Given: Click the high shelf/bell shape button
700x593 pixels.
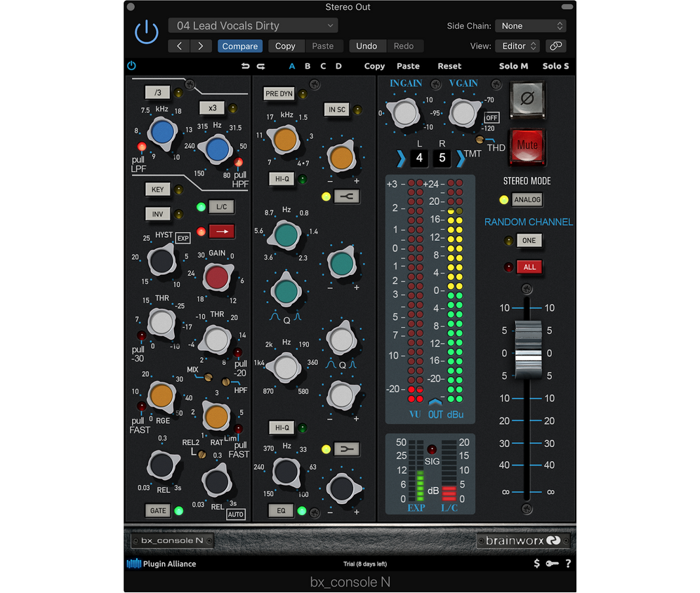Looking at the screenshot, I should pos(346,196).
